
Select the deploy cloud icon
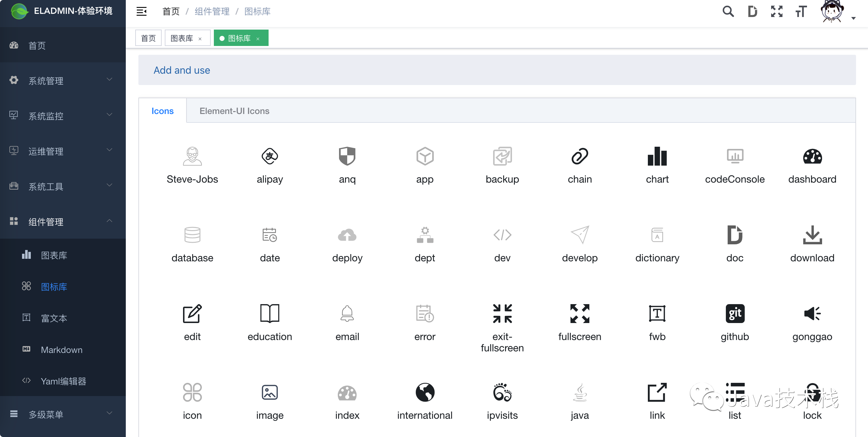(x=347, y=235)
